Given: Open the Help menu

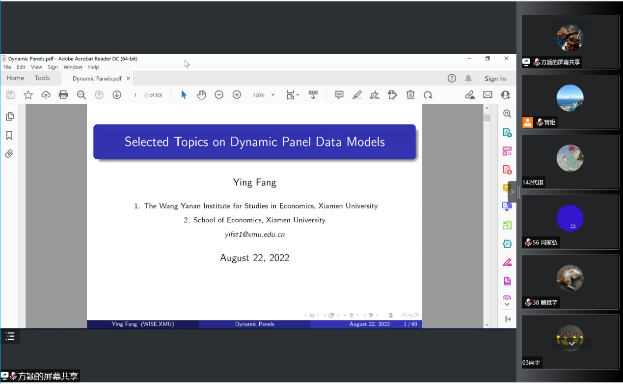Looking at the screenshot, I should [93, 67].
